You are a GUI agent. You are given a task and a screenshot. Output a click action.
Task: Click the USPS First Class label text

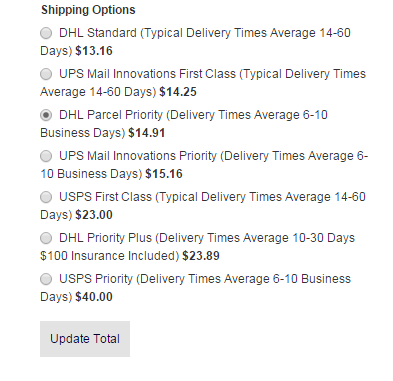(x=105, y=197)
